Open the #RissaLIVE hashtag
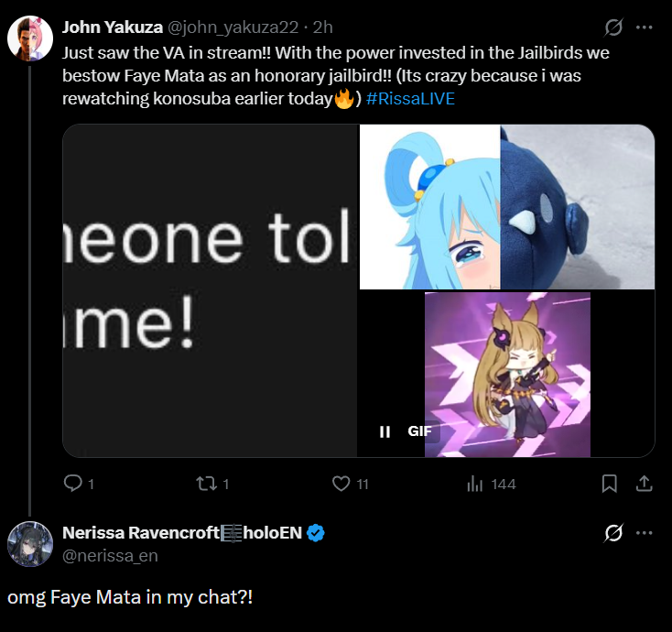The width and height of the screenshot is (672, 632). coord(410,98)
